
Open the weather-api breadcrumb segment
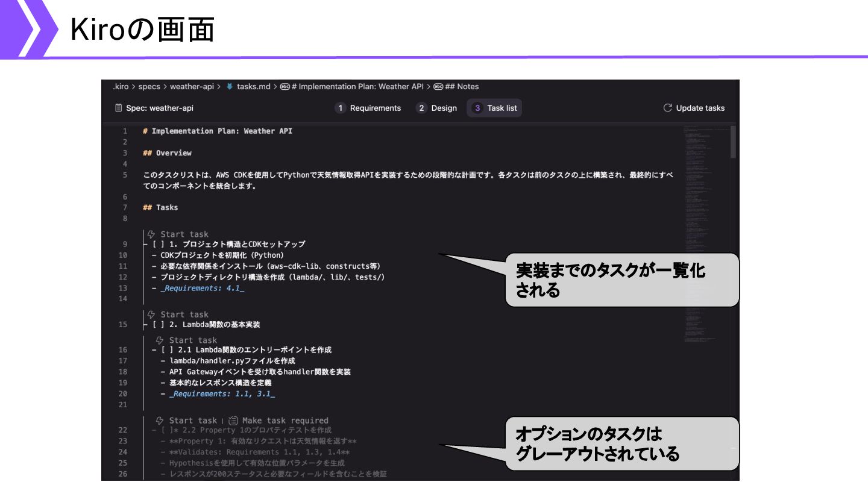click(x=192, y=87)
